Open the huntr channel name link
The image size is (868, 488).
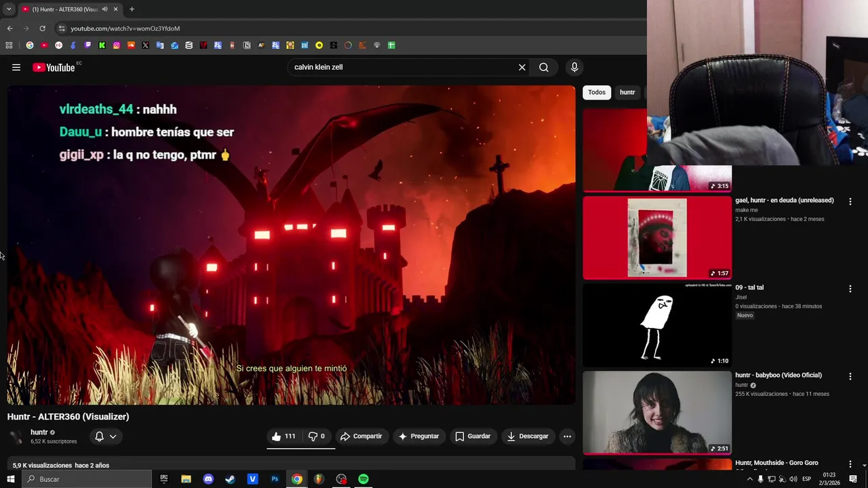[x=39, y=432]
